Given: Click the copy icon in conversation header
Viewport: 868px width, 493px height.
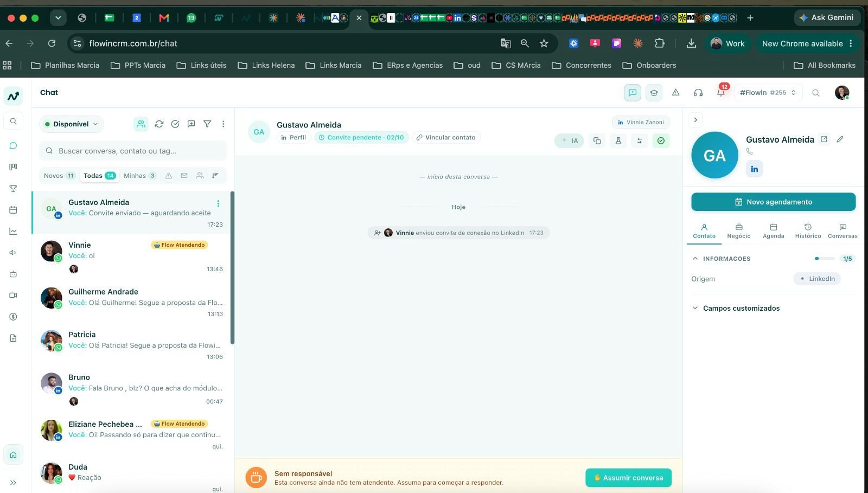Looking at the screenshot, I should tap(597, 141).
